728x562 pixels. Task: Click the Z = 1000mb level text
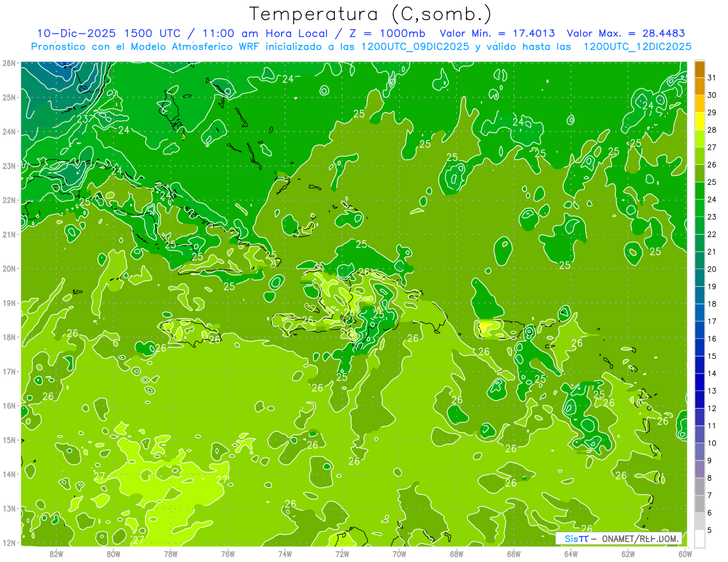pos(385,33)
